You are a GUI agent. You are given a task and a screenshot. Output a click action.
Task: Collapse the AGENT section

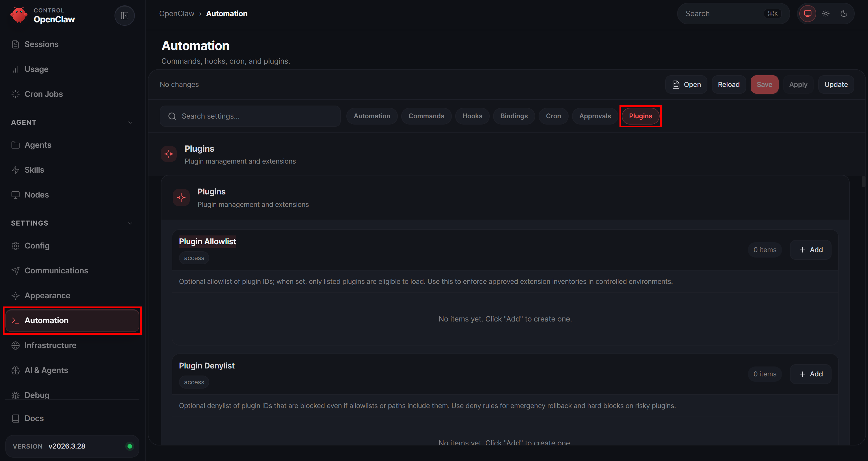[130, 122]
